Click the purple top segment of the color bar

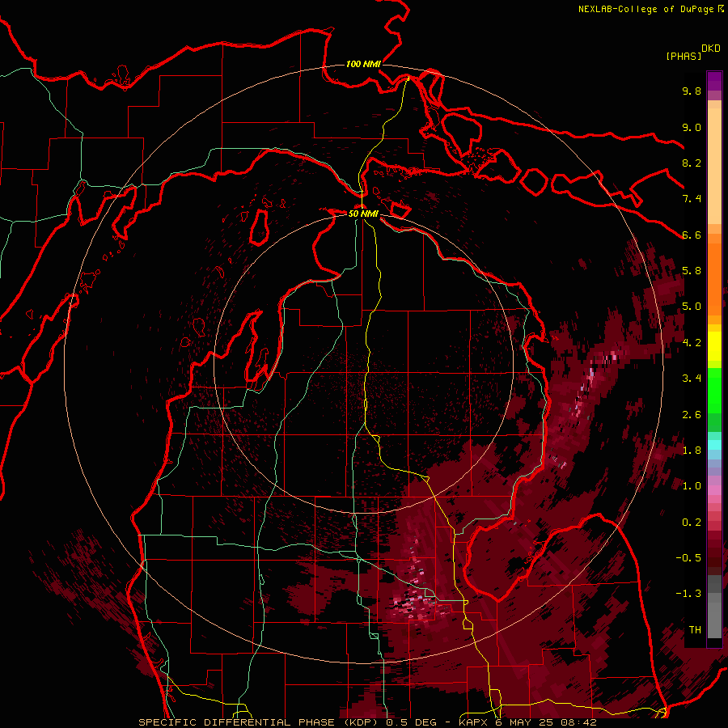click(714, 81)
